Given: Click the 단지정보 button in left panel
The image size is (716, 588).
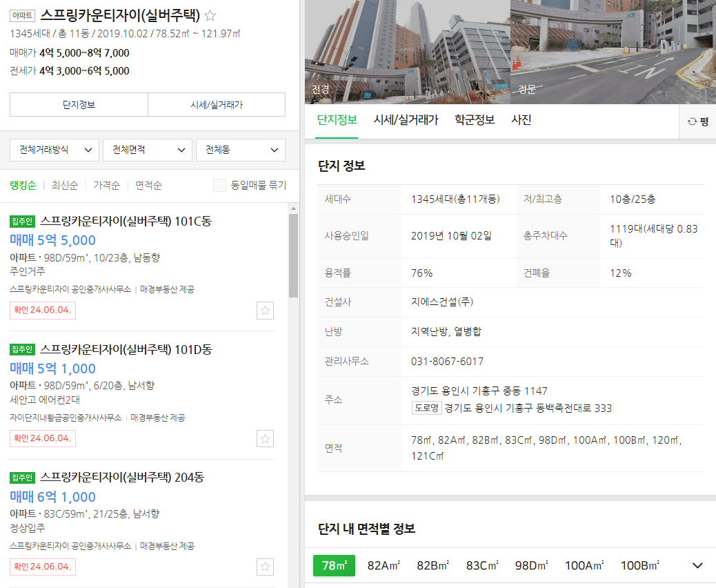Looking at the screenshot, I should (x=79, y=105).
